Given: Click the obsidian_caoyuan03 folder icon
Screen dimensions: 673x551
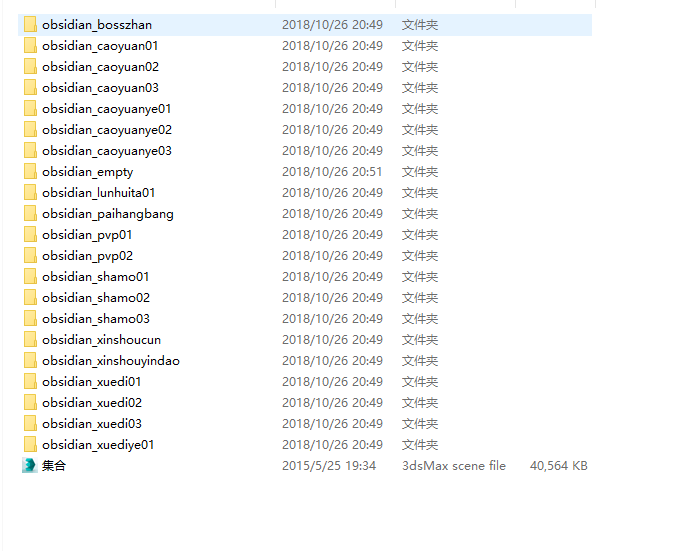Looking at the screenshot, I should (x=30, y=88).
